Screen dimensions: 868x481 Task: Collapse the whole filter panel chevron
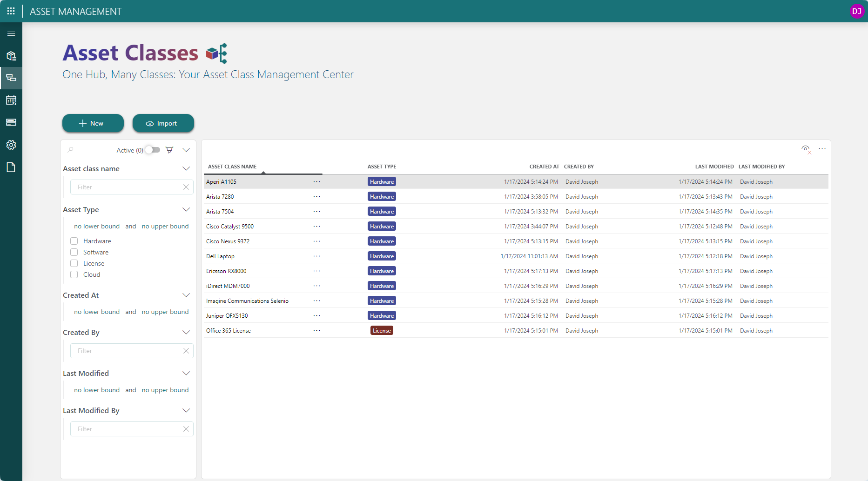point(186,150)
